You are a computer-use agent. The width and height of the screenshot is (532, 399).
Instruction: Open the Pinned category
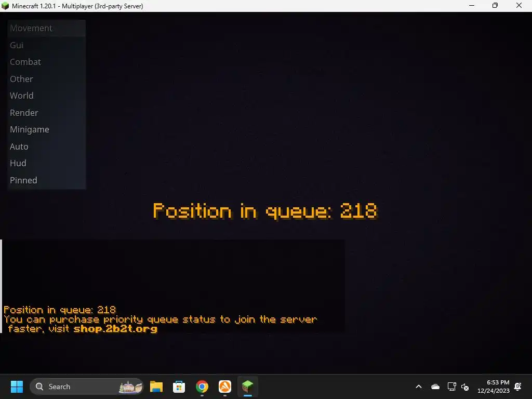[x=46, y=180]
